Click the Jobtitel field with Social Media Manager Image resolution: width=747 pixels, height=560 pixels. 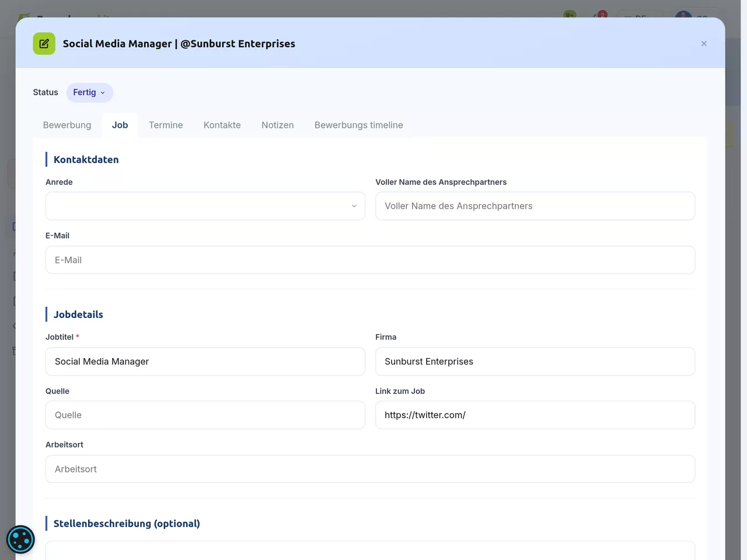coord(205,362)
